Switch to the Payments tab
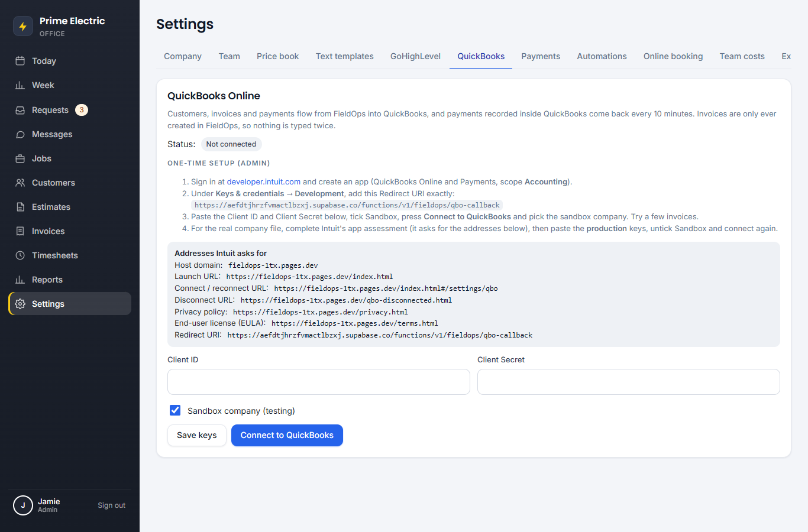Screen dimensions: 808x532 coord(541,56)
